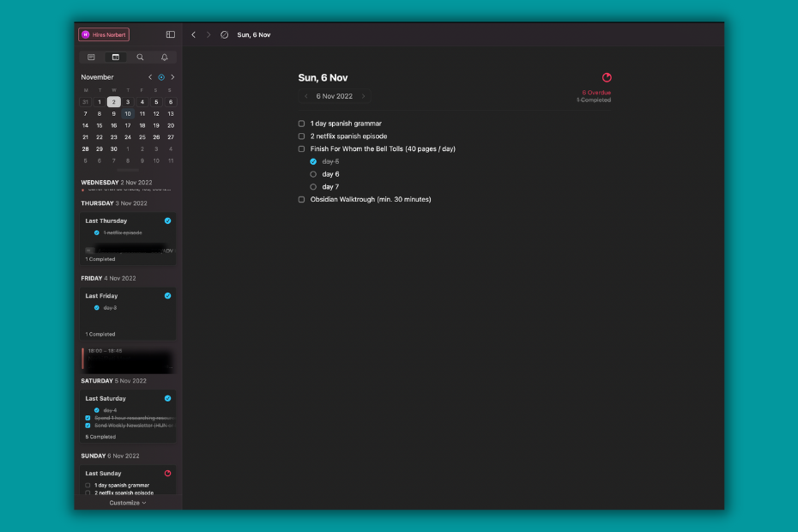Select November 10 in the mini calendar
This screenshot has height=532, width=798.
coord(128,113)
